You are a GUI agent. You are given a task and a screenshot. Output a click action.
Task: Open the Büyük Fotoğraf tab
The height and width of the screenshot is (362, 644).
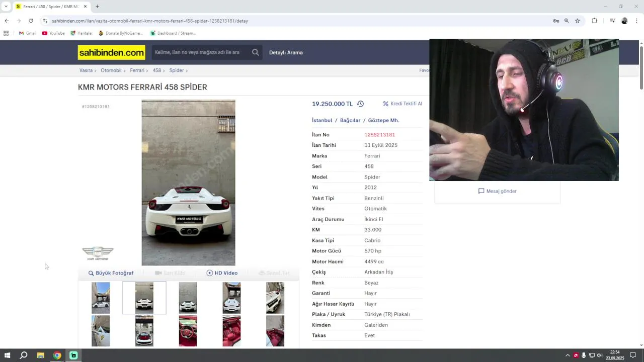click(x=111, y=273)
